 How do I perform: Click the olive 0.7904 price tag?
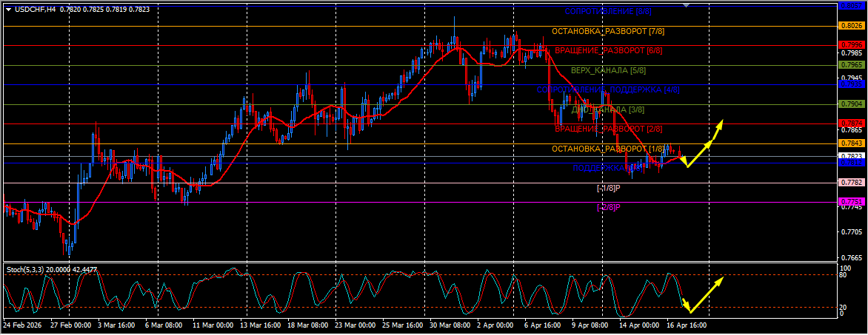click(x=852, y=104)
